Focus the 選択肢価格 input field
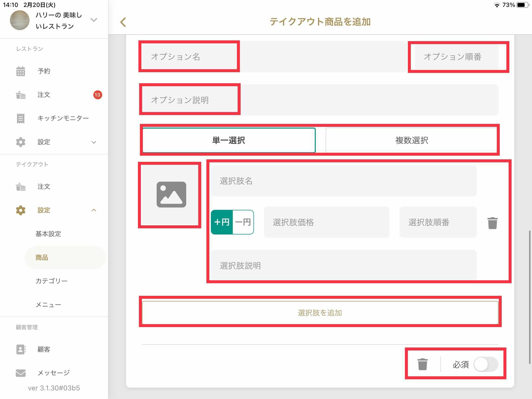The width and height of the screenshot is (532, 399). [x=326, y=222]
